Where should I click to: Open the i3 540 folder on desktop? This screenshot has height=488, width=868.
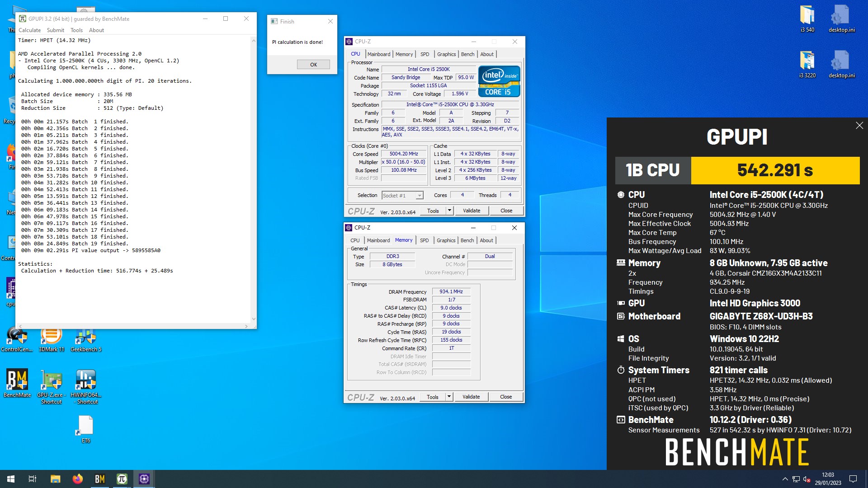click(807, 19)
